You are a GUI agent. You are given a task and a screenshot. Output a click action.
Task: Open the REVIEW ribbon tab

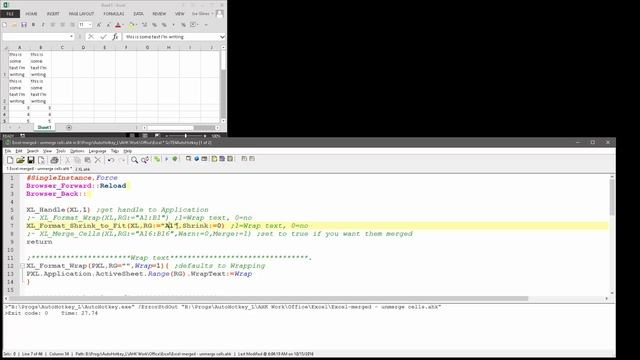click(159, 14)
